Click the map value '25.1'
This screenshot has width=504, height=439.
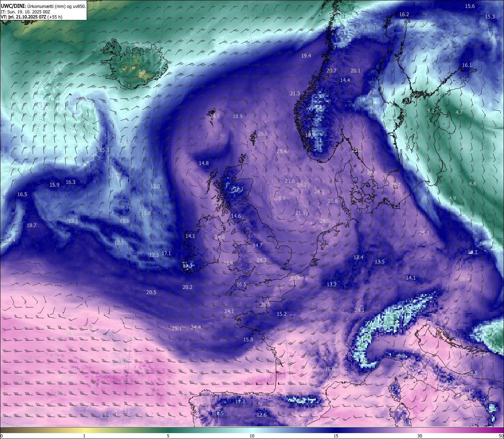click(177, 328)
